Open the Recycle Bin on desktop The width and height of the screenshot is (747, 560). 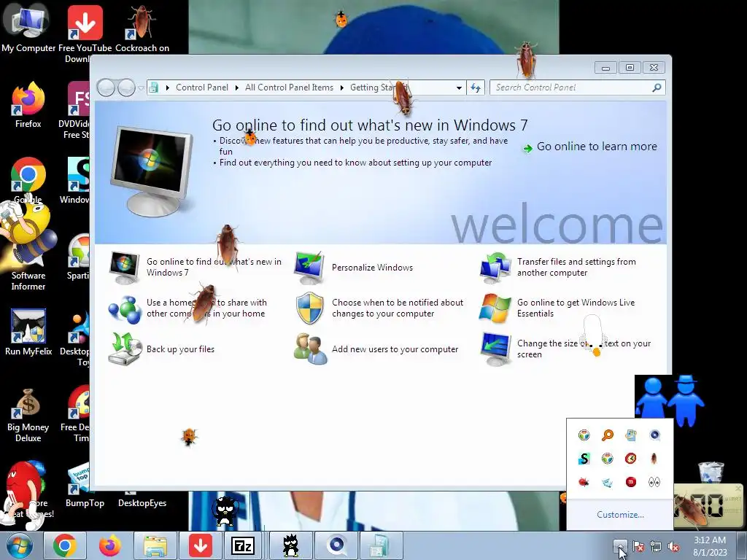pos(711,472)
